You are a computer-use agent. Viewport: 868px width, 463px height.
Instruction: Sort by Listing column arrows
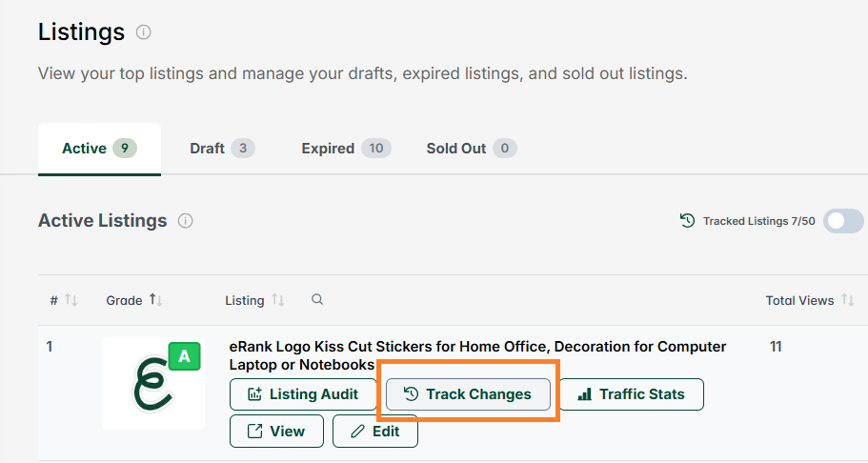coord(277,300)
